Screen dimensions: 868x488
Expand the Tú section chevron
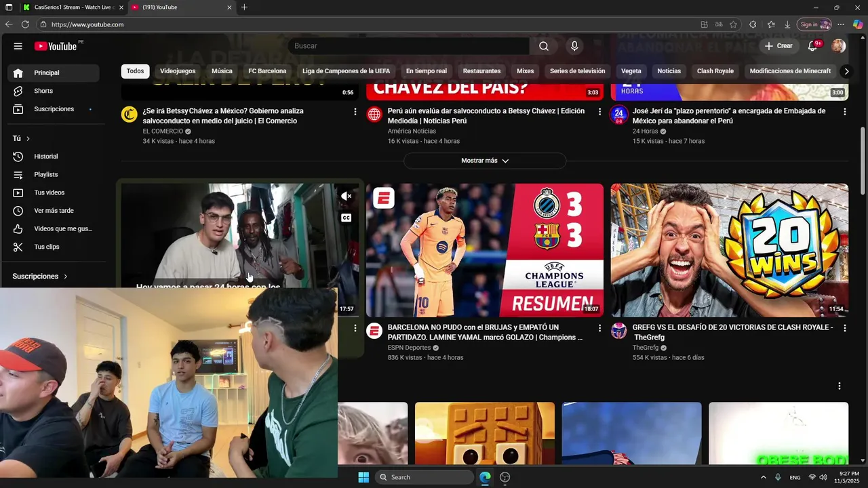point(28,138)
